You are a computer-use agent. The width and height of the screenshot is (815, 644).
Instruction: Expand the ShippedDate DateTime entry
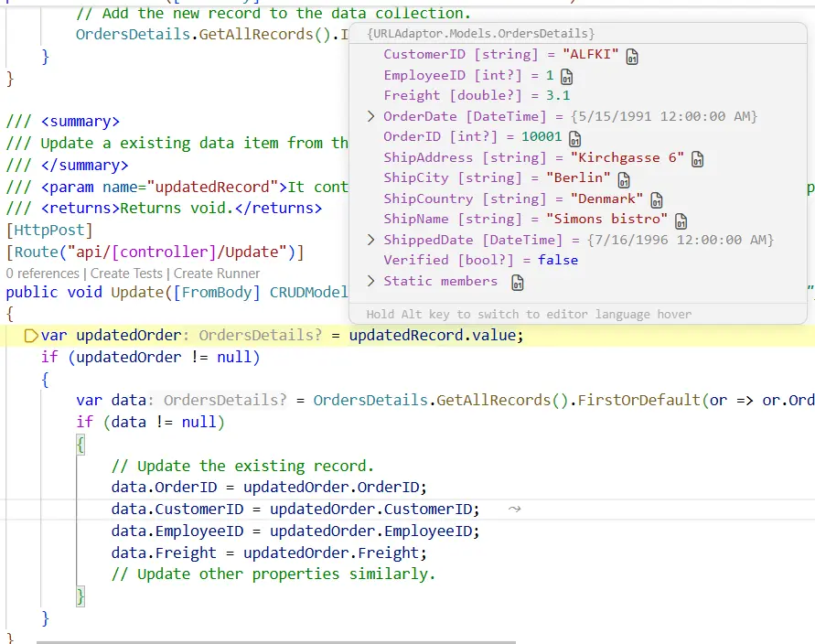click(x=370, y=240)
